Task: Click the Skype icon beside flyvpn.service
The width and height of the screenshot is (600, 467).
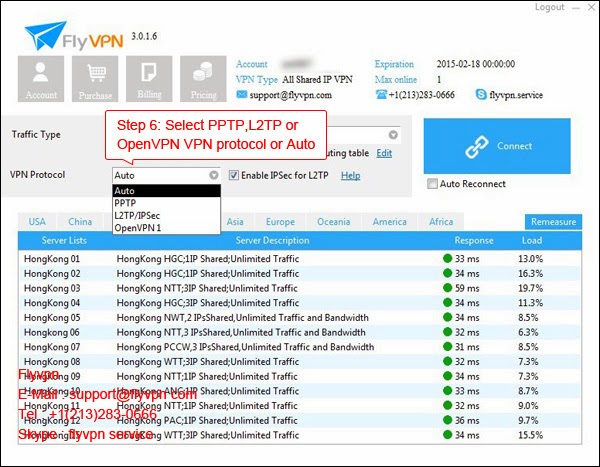Action: [481, 94]
